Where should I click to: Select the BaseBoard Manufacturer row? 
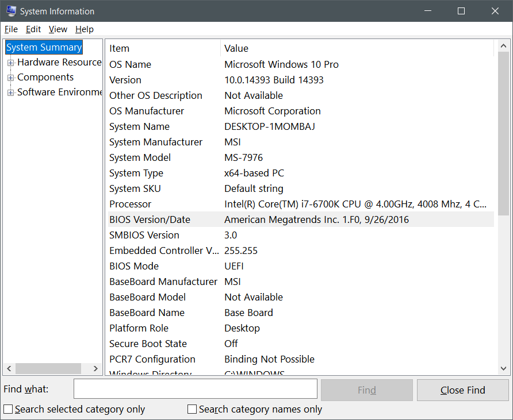point(301,282)
